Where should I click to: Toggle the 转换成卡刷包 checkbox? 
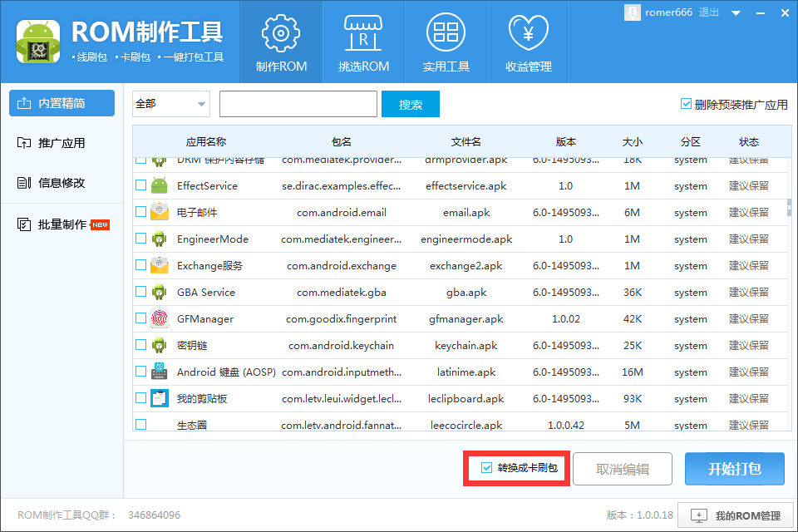487,468
